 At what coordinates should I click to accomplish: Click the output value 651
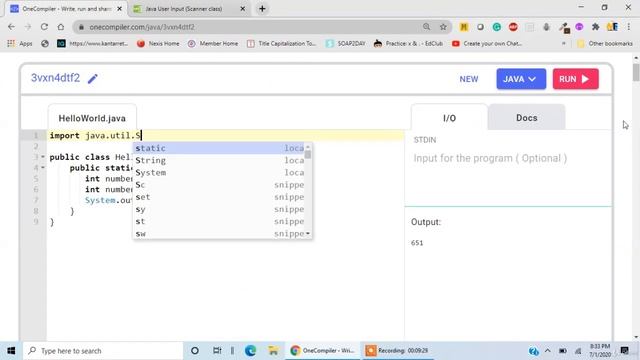point(417,243)
